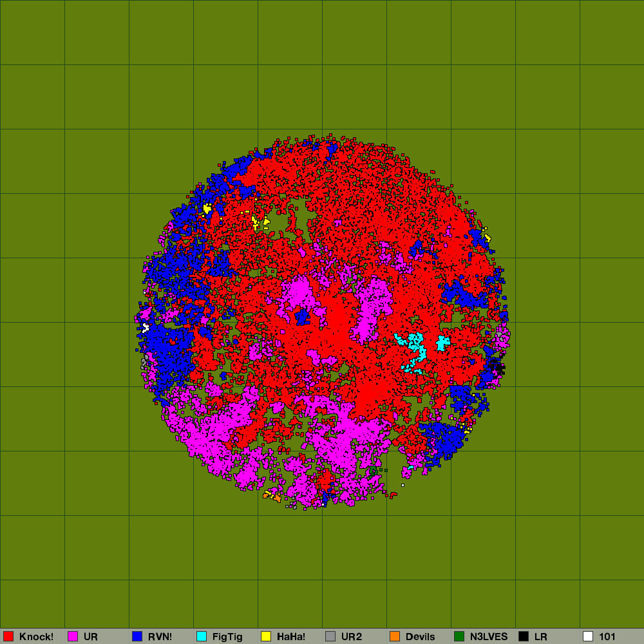The width and height of the screenshot is (644, 644).
Task: Select the Knock! legend label
Action: click(36, 637)
